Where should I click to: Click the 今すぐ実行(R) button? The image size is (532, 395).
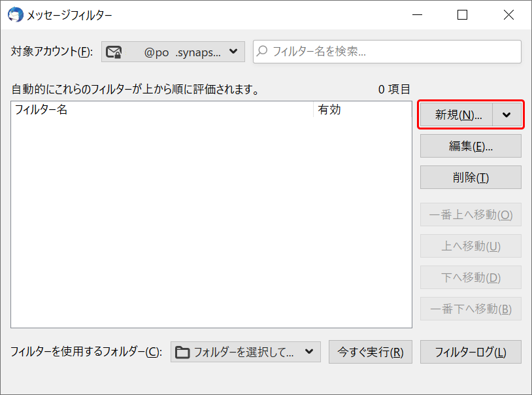pos(371,352)
